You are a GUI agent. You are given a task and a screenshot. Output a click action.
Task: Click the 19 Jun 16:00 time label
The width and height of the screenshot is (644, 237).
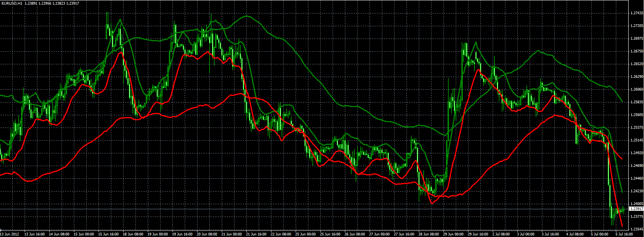182,234
